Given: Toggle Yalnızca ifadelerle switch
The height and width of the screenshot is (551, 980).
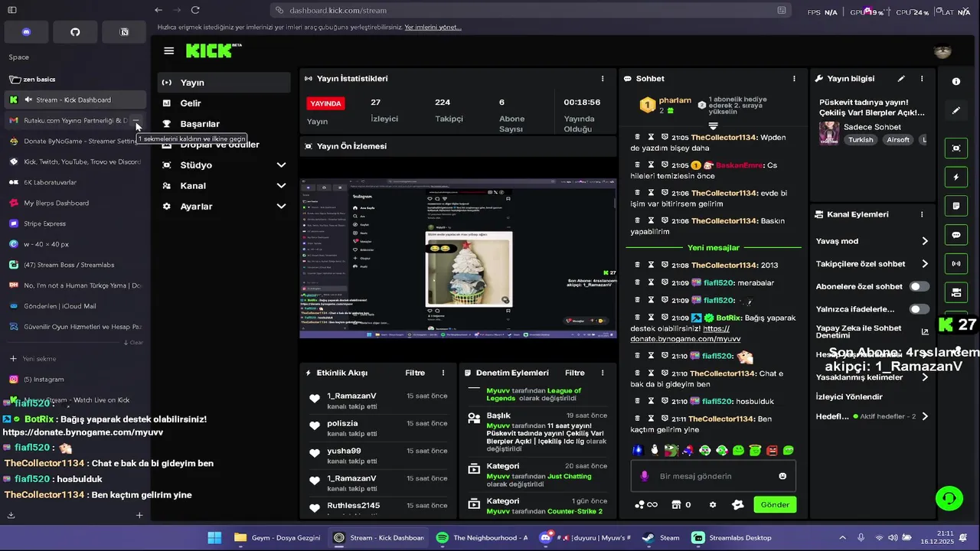Looking at the screenshot, I should click(x=919, y=309).
